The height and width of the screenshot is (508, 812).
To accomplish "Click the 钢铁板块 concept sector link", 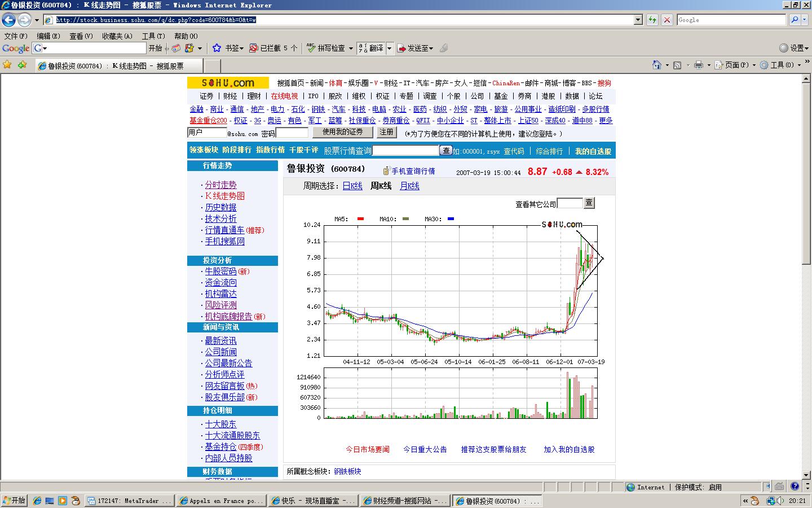I will (347, 471).
